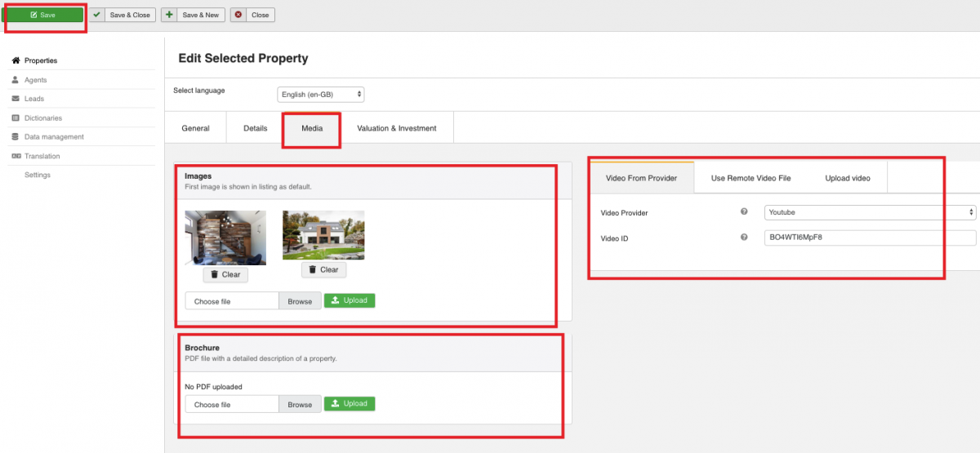This screenshot has height=453, width=980.
Task: Expand the Video Provider Youtube dropdown
Action: tap(870, 212)
